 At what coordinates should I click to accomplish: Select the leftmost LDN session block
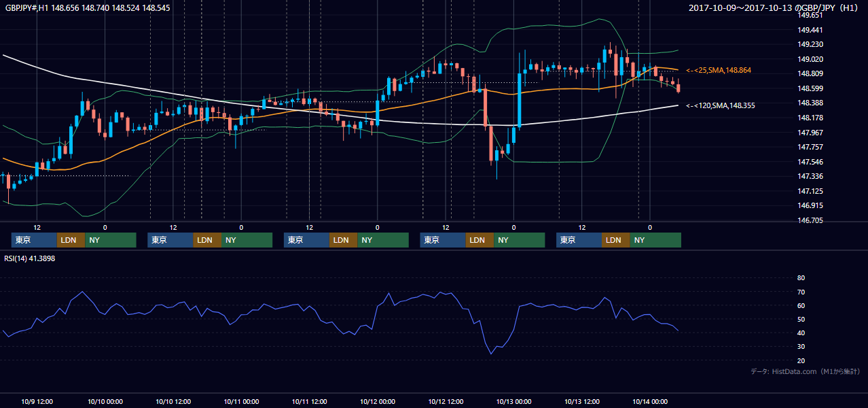tap(71, 240)
